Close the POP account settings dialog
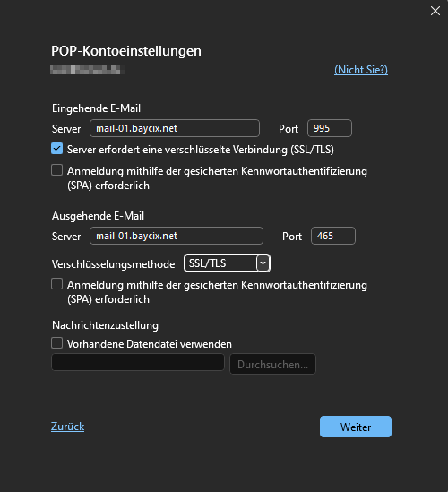 [435, 11]
